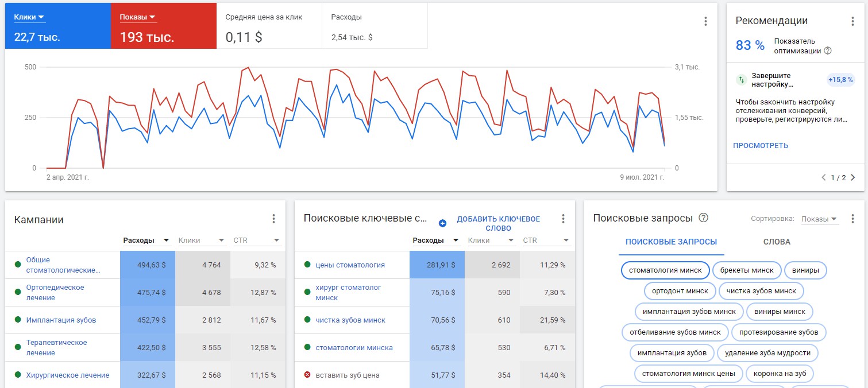Select the виниры минск query chip
This screenshot has height=388, width=868.
point(780,312)
